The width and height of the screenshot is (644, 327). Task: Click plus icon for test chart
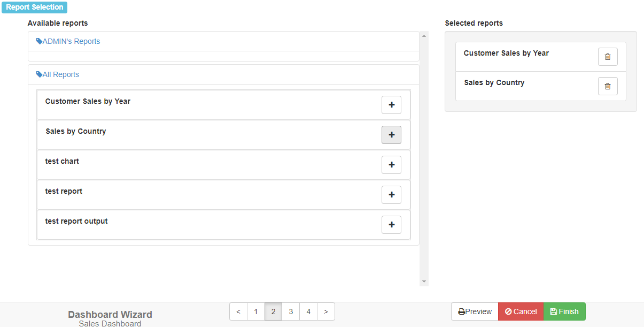[x=391, y=165]
